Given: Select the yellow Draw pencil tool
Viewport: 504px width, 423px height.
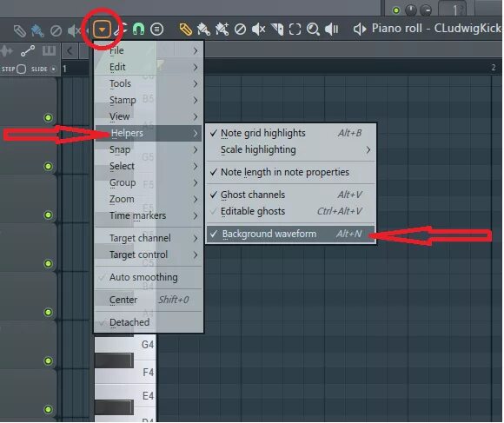Looking at the screenshot, I should [185, 30].
